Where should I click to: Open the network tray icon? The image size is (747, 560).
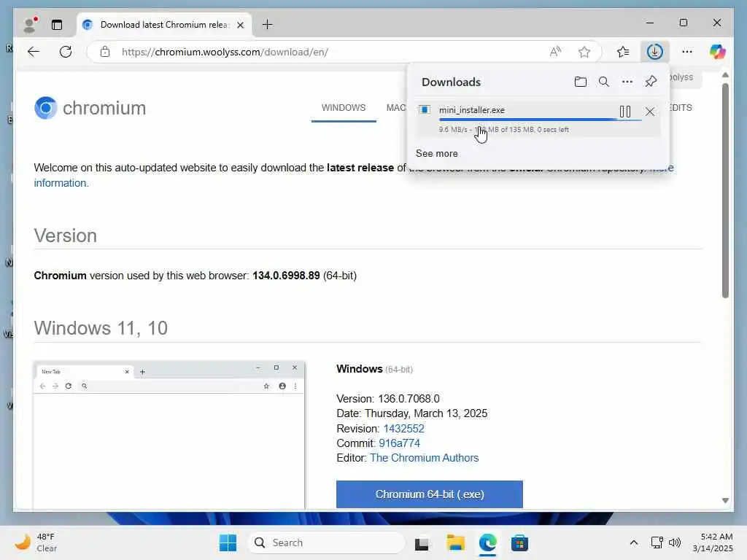pyautogui.click(x=657, y=542)
